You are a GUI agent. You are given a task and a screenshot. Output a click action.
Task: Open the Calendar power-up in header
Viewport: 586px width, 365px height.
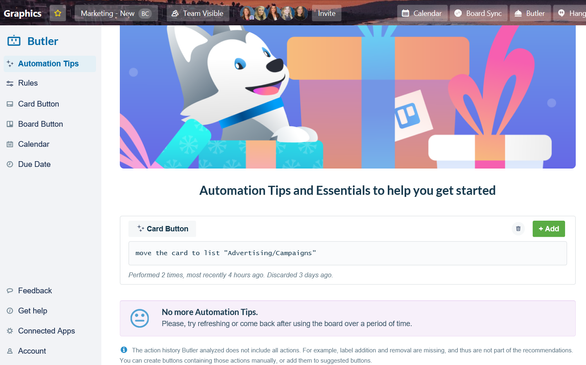(x=421, y=13)
